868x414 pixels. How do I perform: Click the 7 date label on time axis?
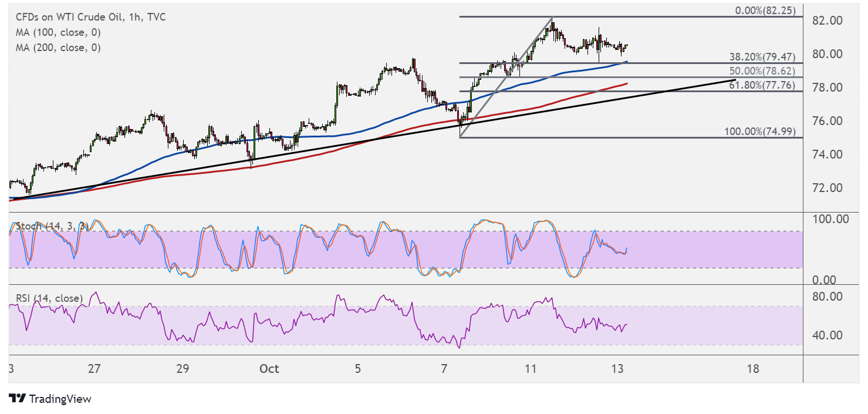[x=444, y=369]
